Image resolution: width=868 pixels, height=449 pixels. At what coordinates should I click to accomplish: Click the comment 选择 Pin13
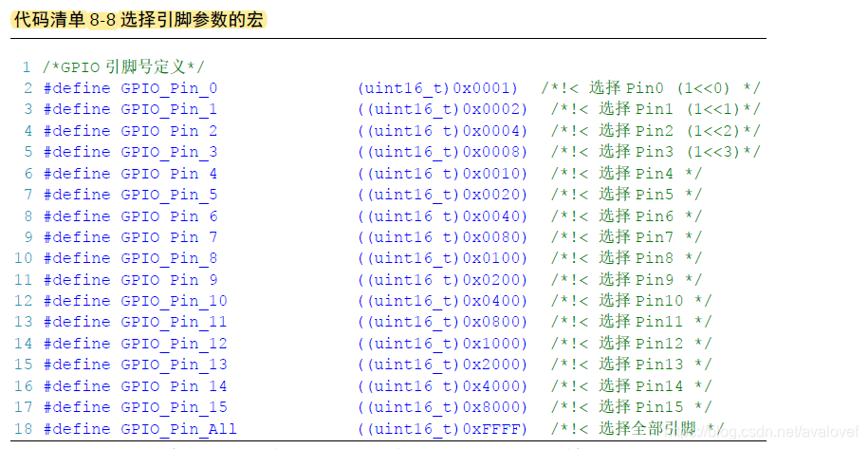[641, 365]
